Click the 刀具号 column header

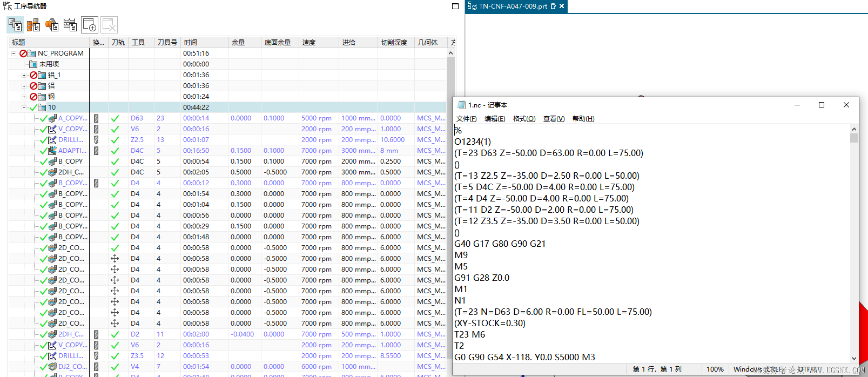pos(167,42)
